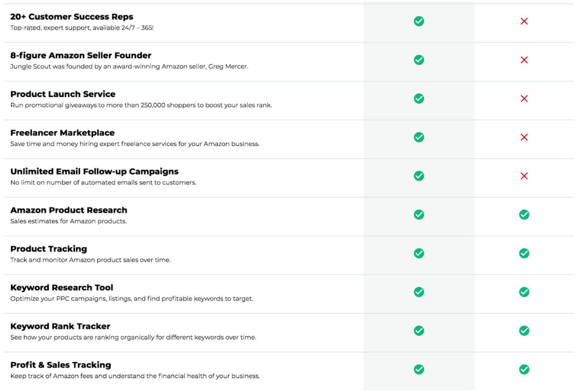
Task: Click red X for 8-figure Amazon Seller Founder
Action: [524, 60]
